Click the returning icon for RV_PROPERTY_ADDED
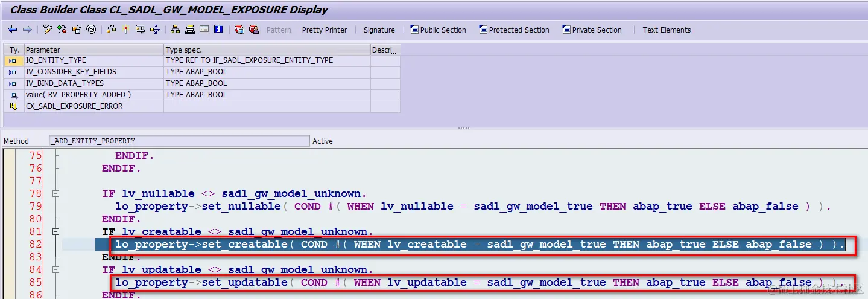The height and width of the screenshot is (299, 868). 13,95
